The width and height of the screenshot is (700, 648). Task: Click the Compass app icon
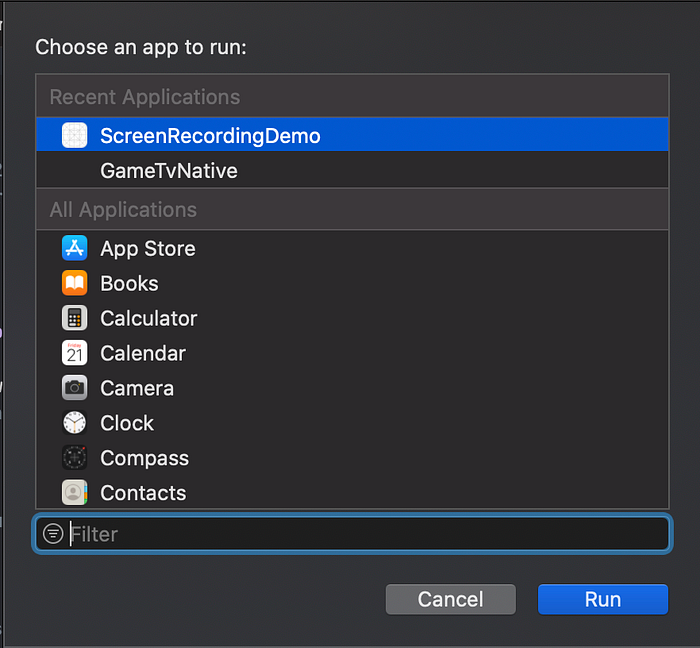pos(75,457)
